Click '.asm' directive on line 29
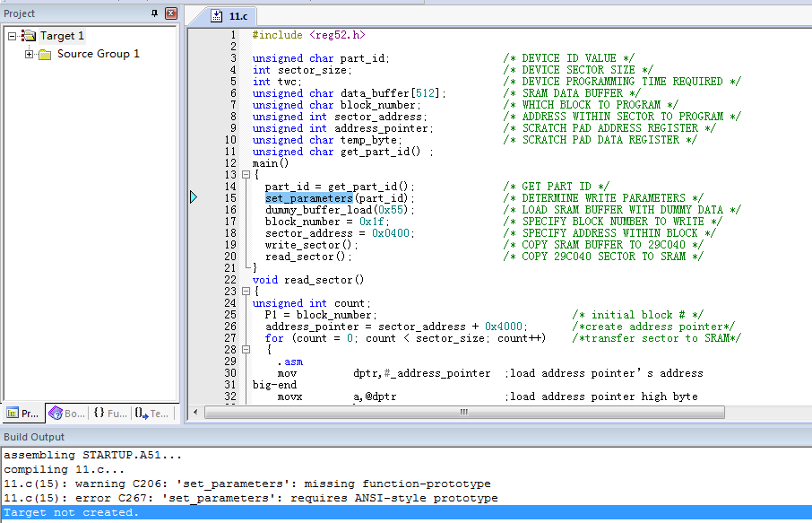The width and height of the screenshot is (812, 523). (290, 362)
